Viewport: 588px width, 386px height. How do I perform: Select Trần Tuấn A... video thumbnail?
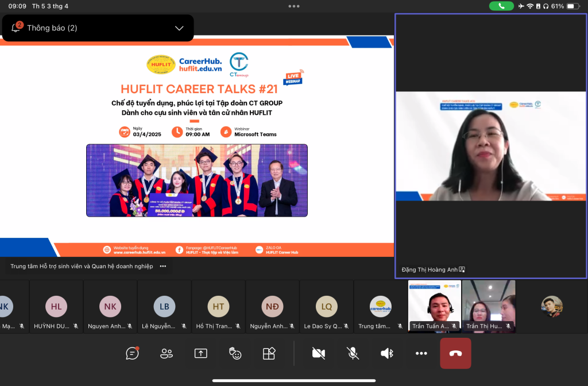pos(435,306)
